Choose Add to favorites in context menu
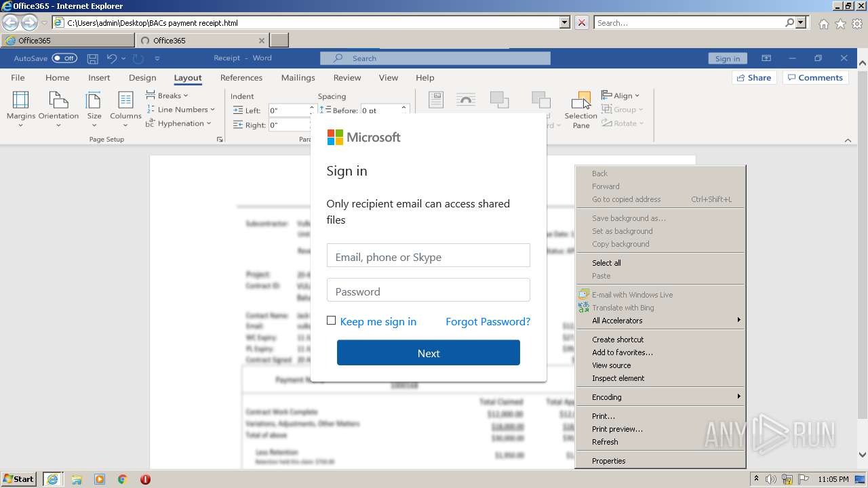The height and width of the screenshot is (488, 868). click(660, 352)
